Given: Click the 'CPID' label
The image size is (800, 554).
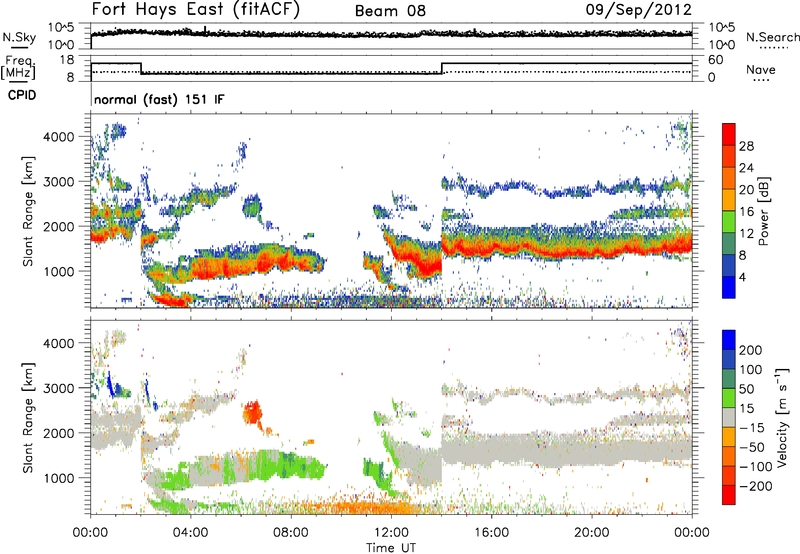Looking at the screenshot, I should (x=22, y=95).
